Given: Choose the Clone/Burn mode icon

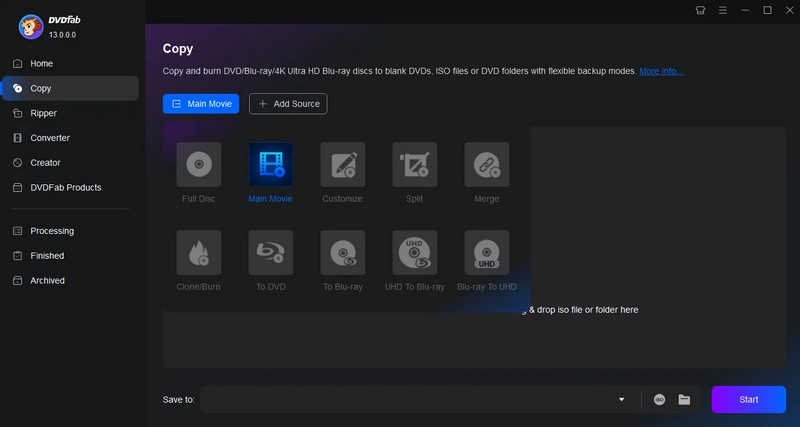Looking at the screenshot, I should [198, 253].
